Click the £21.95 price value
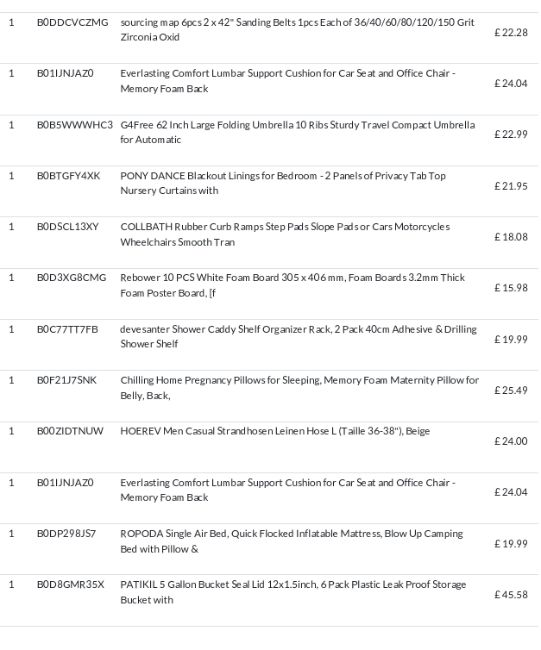This screenshot has width=541, height=650. tap(511, 186)
